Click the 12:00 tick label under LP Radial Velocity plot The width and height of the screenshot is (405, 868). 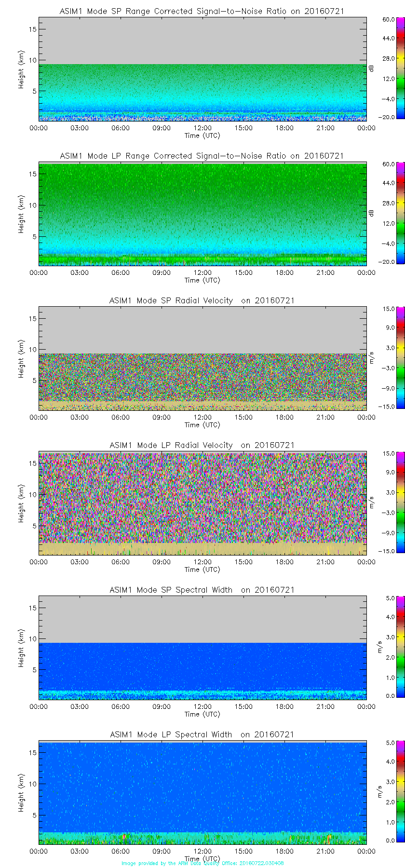202,562
